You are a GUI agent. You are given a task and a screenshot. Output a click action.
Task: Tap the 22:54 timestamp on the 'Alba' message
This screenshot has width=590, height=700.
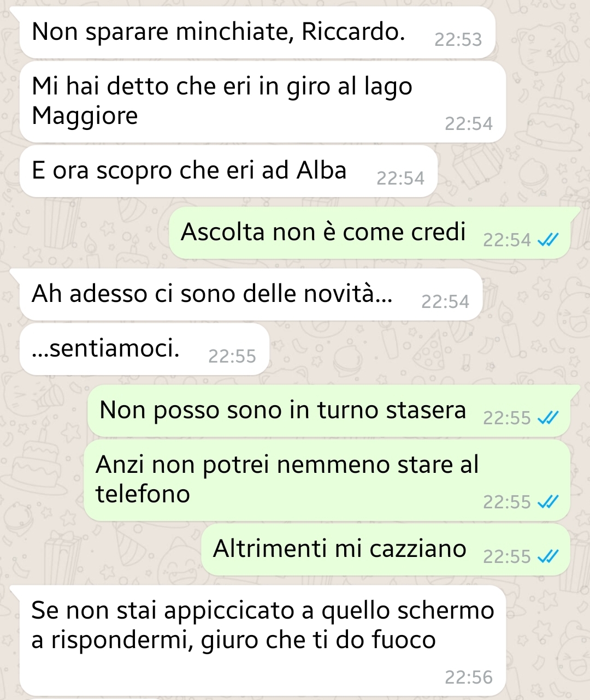point(400,178)
